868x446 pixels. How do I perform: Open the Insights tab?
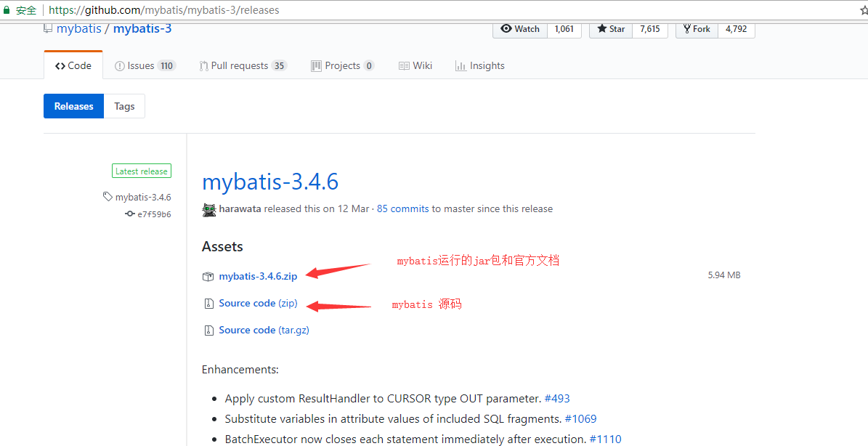(480, 66)
